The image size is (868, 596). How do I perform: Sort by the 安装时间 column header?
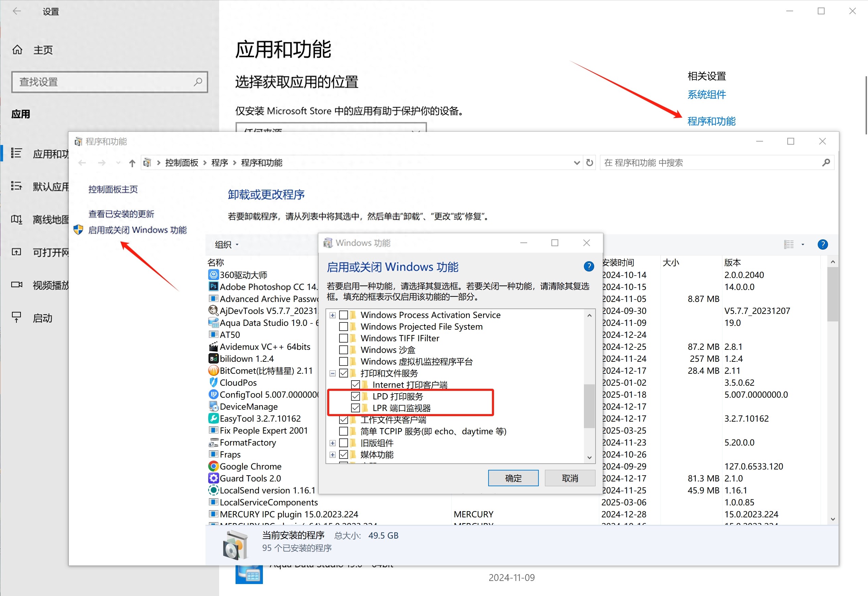click(x=618, y=262)
